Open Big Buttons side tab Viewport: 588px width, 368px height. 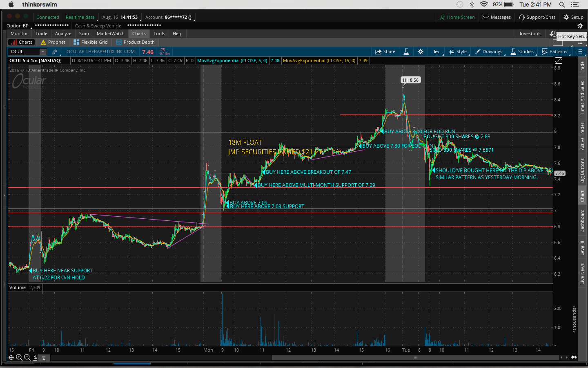(582, 170)
